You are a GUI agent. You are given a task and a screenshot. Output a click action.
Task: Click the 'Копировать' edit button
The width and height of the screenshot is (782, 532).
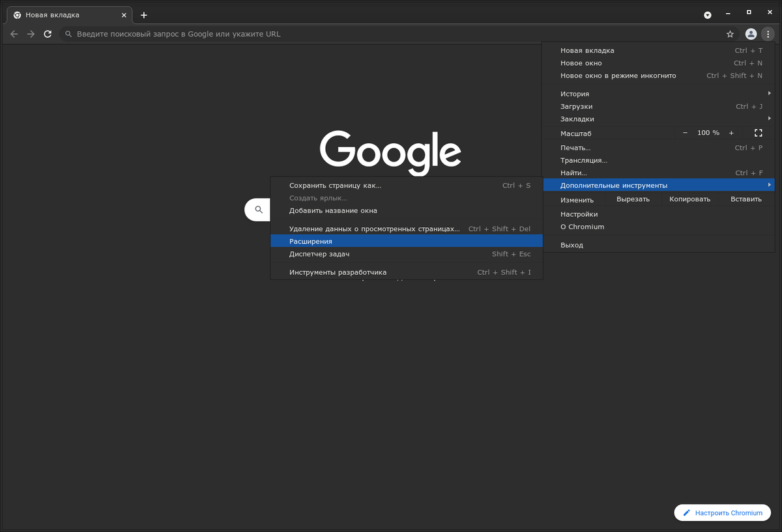coord(689,199)
